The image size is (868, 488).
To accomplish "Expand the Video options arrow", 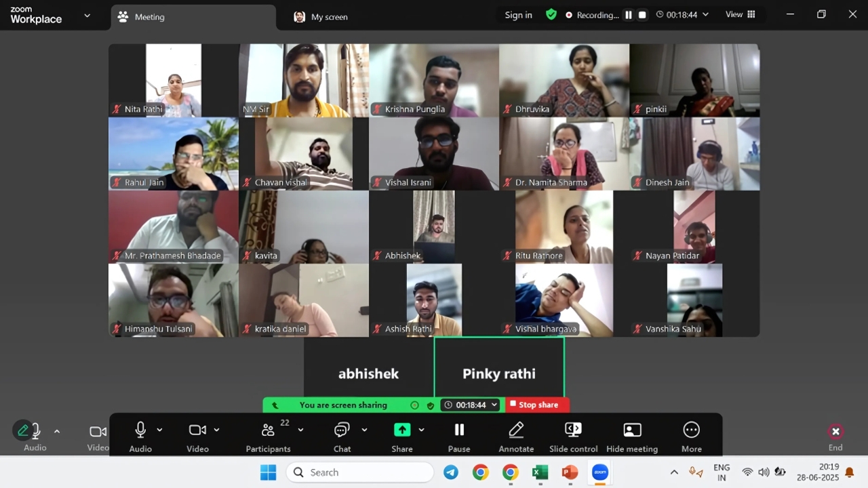I will [x=216, y=430].
